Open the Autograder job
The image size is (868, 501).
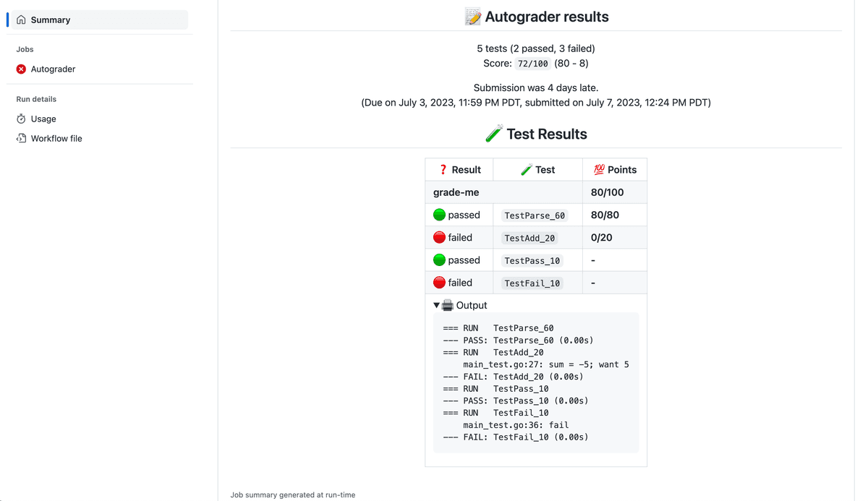click(x=53, y=69)
